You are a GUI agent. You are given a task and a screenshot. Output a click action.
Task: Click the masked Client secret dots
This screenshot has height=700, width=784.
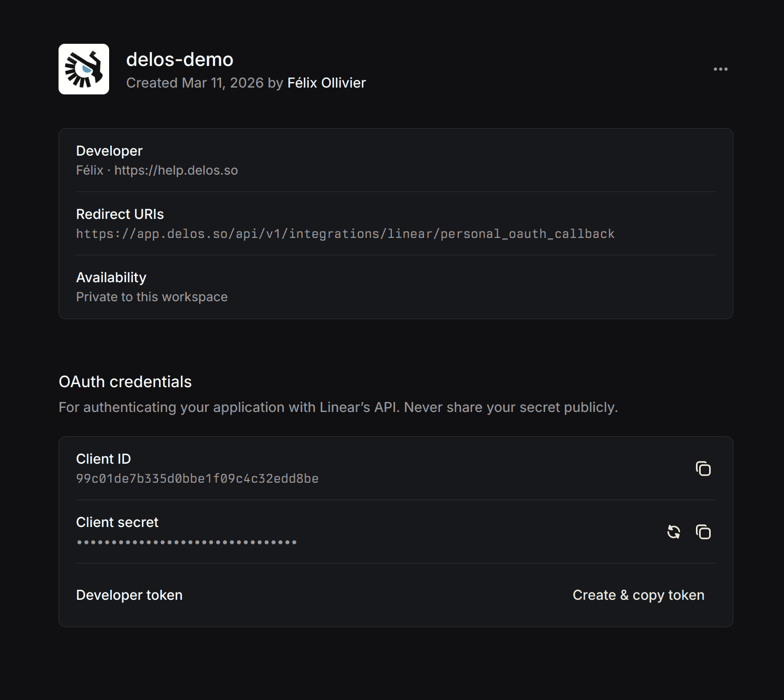(187, 542)
